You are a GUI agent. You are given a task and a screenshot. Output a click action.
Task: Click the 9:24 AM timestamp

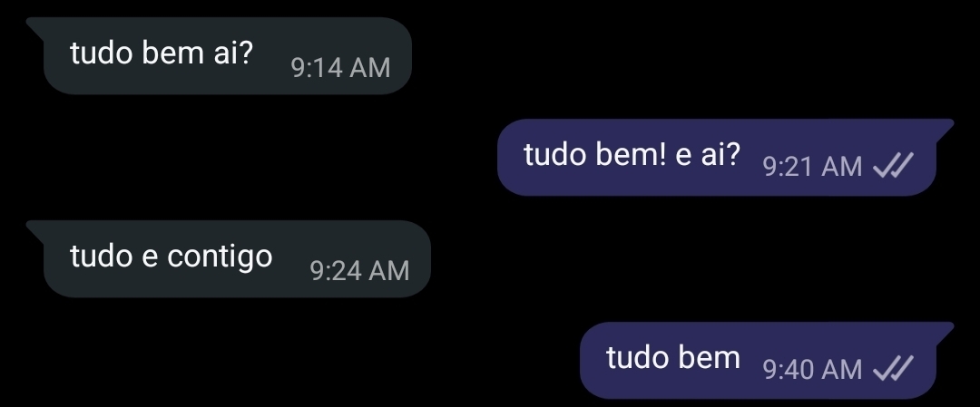pos(359,270)
